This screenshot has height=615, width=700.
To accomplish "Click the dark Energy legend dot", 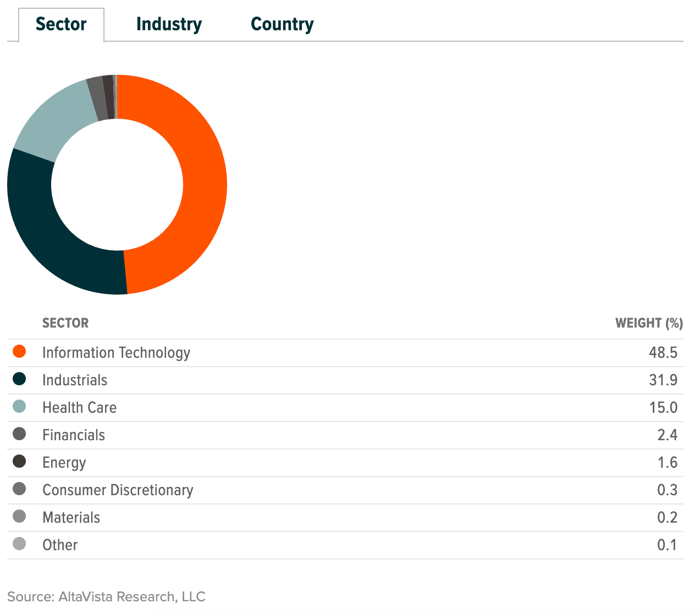I will tap(19, 462).
